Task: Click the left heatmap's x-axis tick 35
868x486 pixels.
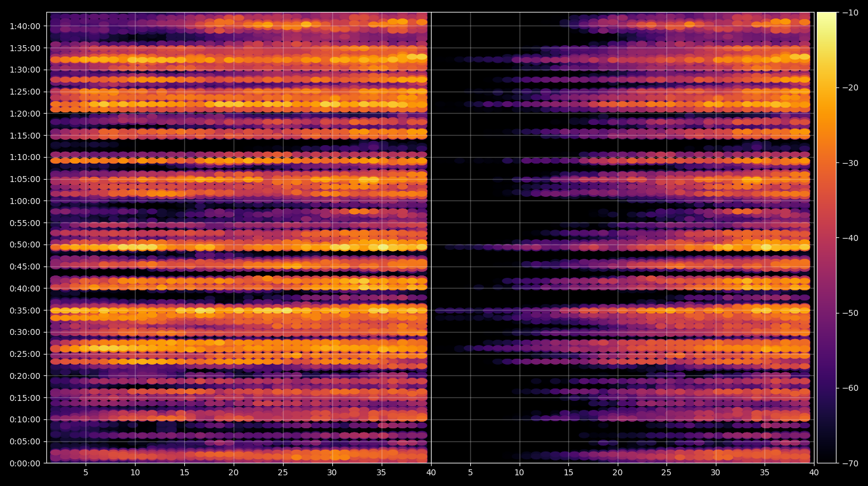Action: tap(382, 473)
